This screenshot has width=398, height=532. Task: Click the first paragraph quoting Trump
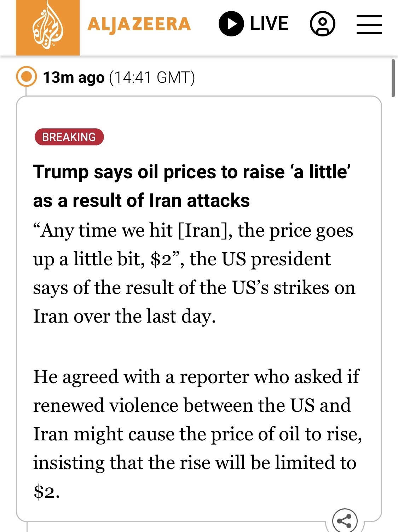194,273
